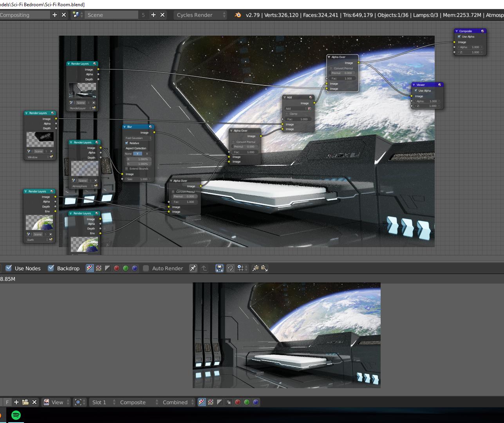Adjust Size slider on Blur node
The width and height of the screenshot is (504, 423).
click(138, 179)
